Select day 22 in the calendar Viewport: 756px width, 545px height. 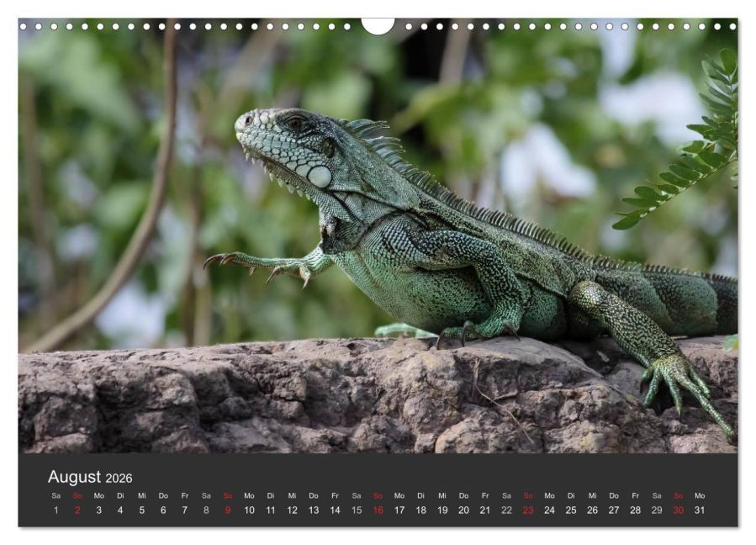point(507,511)
